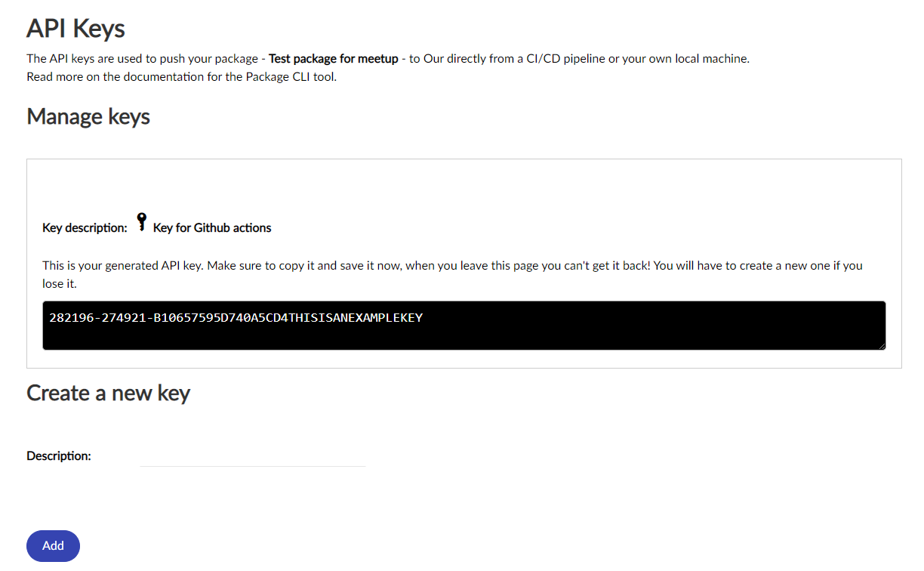Click the key icon beside Key description
This screenshot has width=924, height=571.
(141, 222)
